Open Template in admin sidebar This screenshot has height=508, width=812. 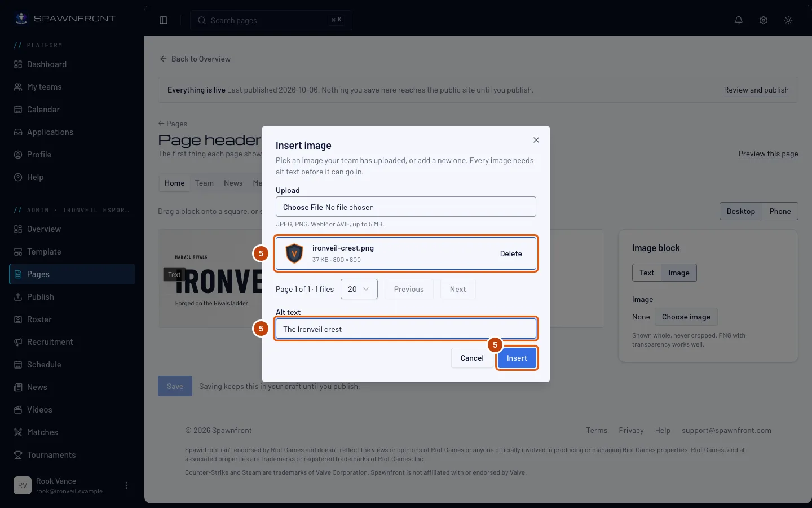click(x=72, y=252)
